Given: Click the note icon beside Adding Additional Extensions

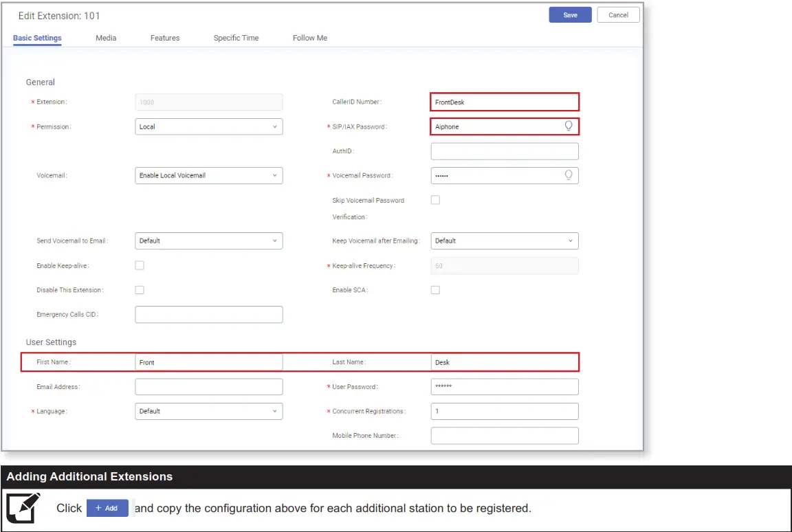Looking at the screenshot, I should [x=23, y=508].
